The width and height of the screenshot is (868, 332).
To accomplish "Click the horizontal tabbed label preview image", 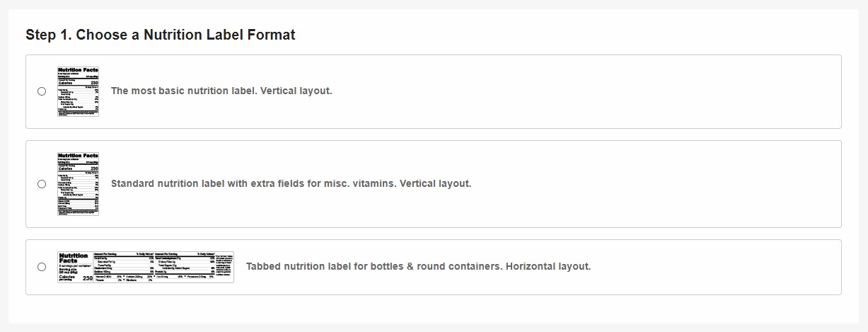I will [x=146, y=267].
